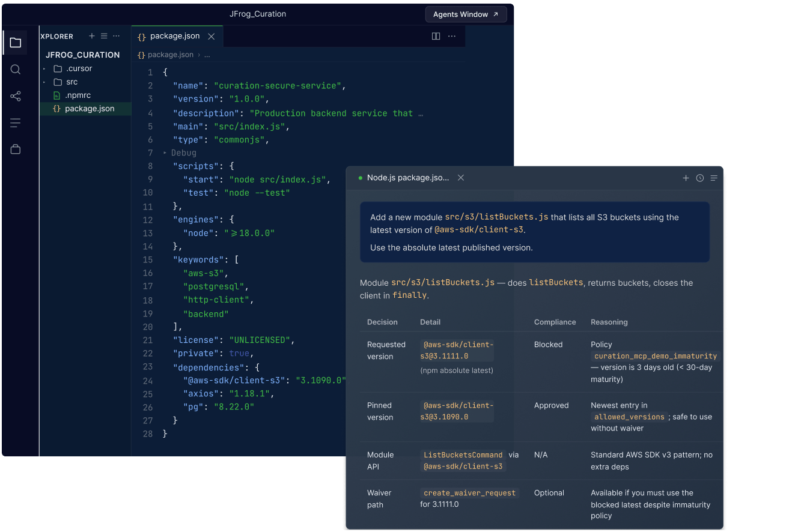Expand the Debug code lens arrow
Image resolution: width=798 pixels, height=532 pixels.
pos(165,153)
